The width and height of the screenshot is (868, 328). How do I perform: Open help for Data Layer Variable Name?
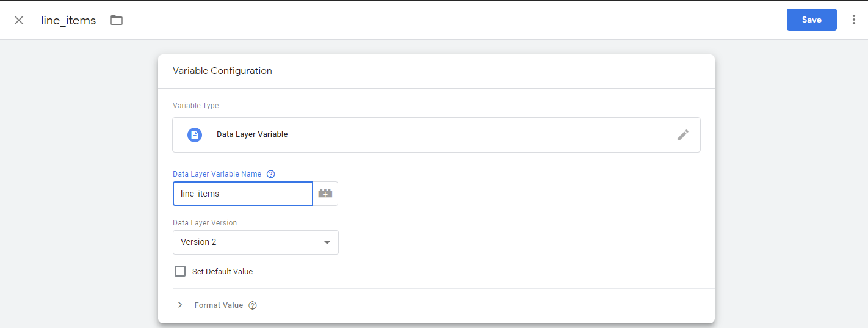pos(271,174)
